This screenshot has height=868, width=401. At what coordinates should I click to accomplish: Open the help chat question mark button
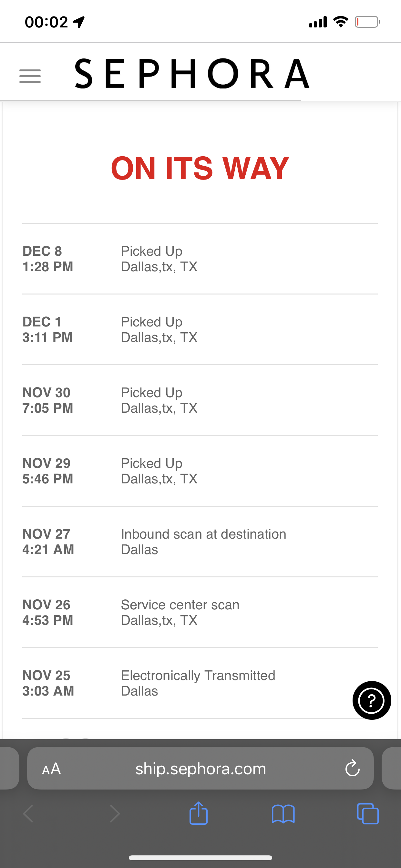point(371,700)
